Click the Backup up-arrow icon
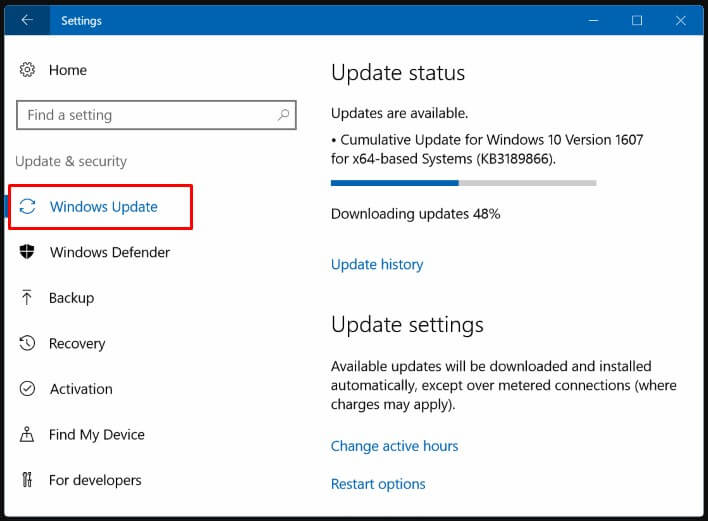This screenshot has height=521, width=708. point(27,298)
